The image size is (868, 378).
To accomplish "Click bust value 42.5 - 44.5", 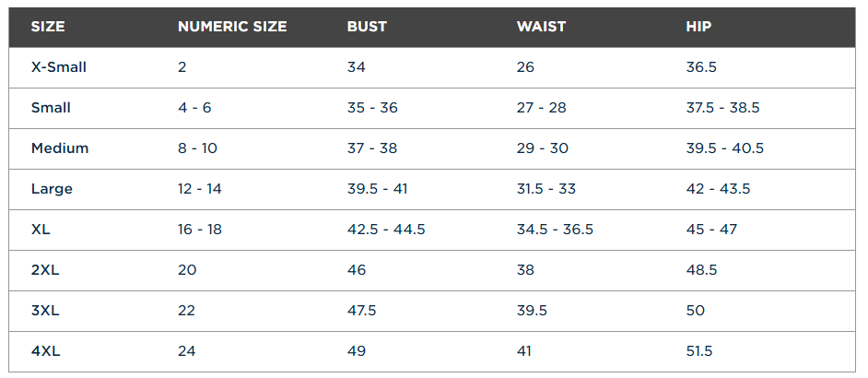I will pyautogui.click(x=386, y=230).
